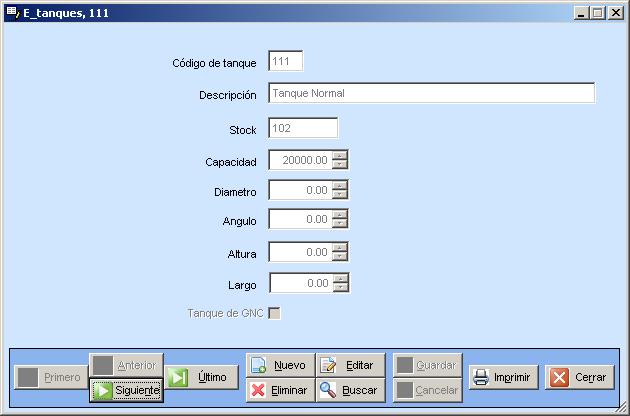The height and width of the screenshot is (416, 630).
Task: Print the record with Imprimir
Action: click(x=503, y=377)
